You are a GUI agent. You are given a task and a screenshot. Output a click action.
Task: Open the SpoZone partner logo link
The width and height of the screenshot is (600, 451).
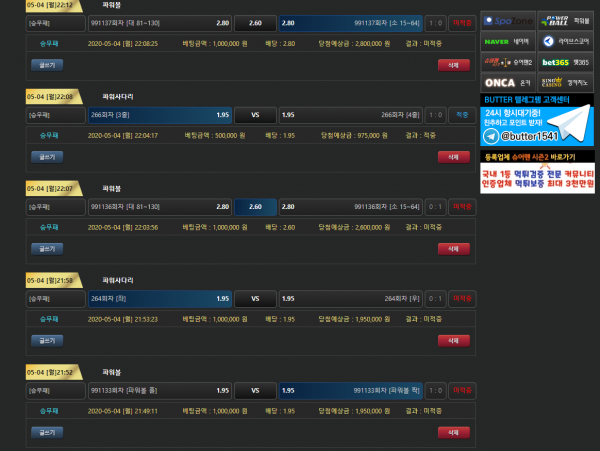tap(508, 20)
